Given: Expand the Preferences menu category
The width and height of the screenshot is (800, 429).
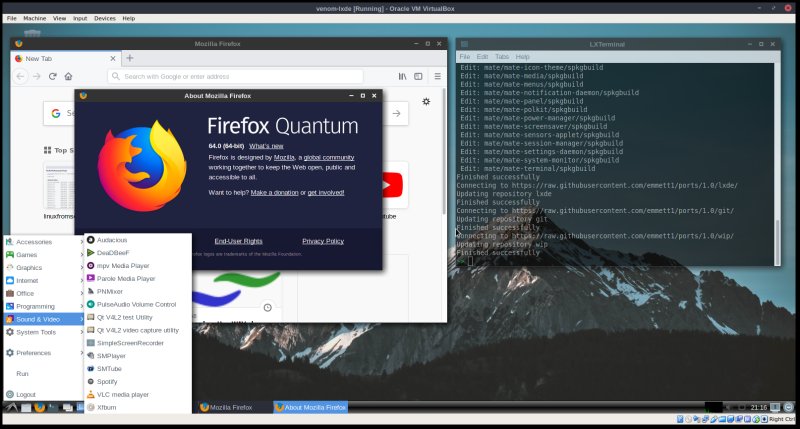Looking at the screenshot, I should coord(44,353).
